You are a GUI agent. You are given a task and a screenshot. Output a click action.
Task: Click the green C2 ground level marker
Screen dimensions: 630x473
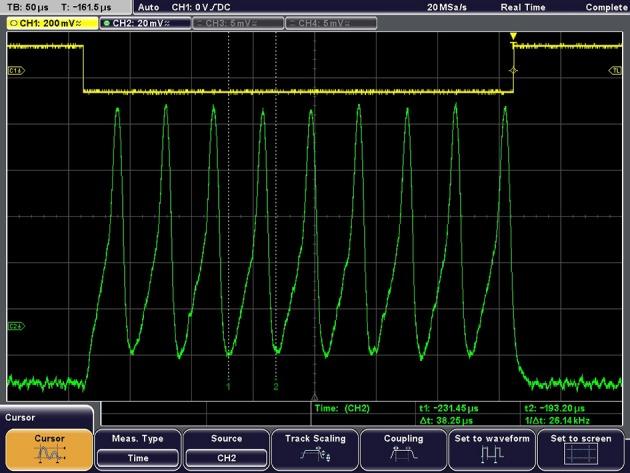click(14, 326)
